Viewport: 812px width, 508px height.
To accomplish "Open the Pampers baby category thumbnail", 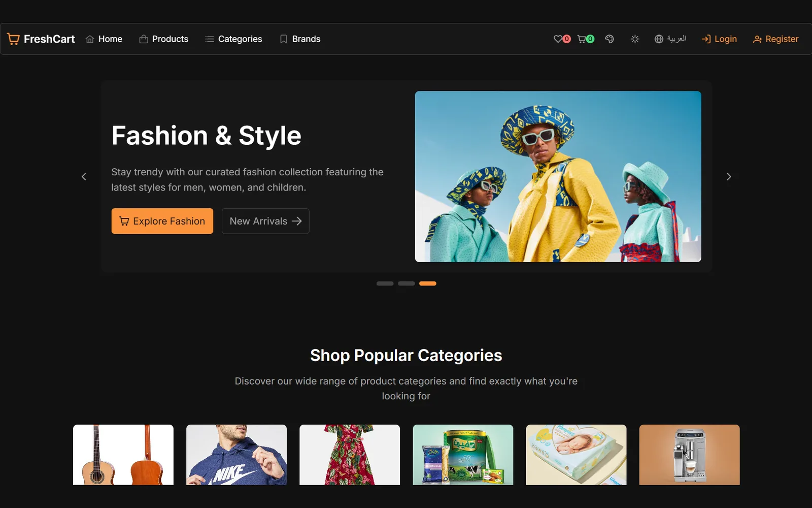I will (x=576, y=455).
